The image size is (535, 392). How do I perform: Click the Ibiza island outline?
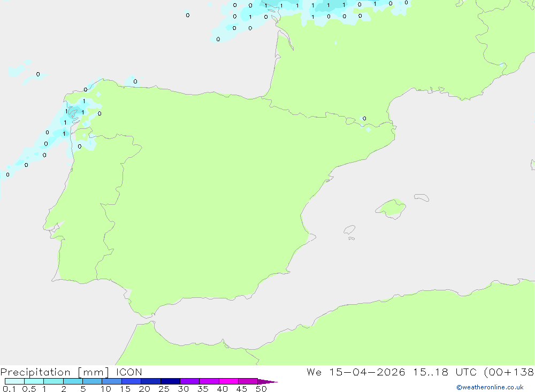click(x=349, y=229)
